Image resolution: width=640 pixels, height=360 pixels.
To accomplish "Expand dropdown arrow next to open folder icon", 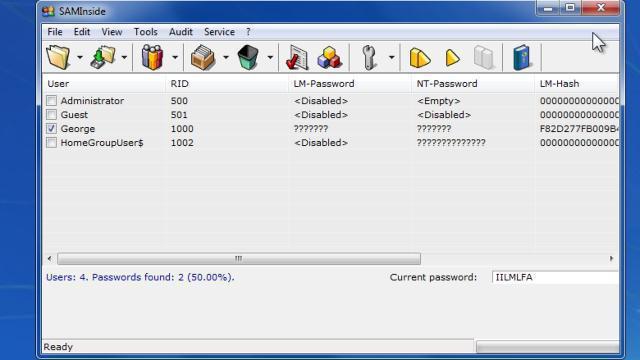I will 80,57.
